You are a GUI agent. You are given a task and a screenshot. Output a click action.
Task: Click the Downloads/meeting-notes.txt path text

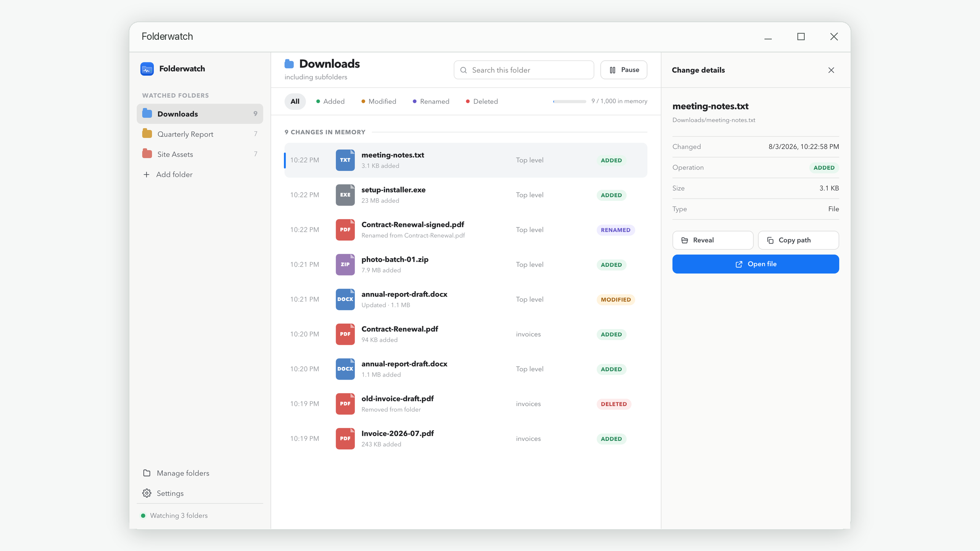pyautogui.click(x=714, y=120)
